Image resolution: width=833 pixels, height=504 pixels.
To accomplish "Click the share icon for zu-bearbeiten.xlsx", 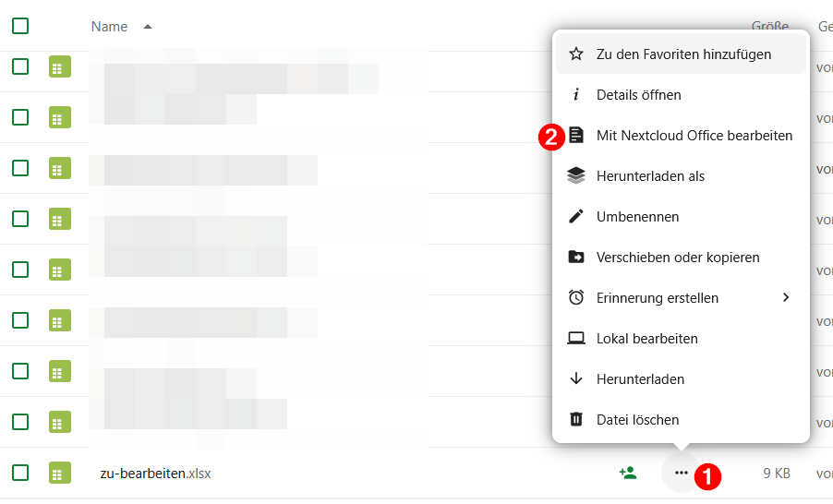I will [x=628, y=474].
